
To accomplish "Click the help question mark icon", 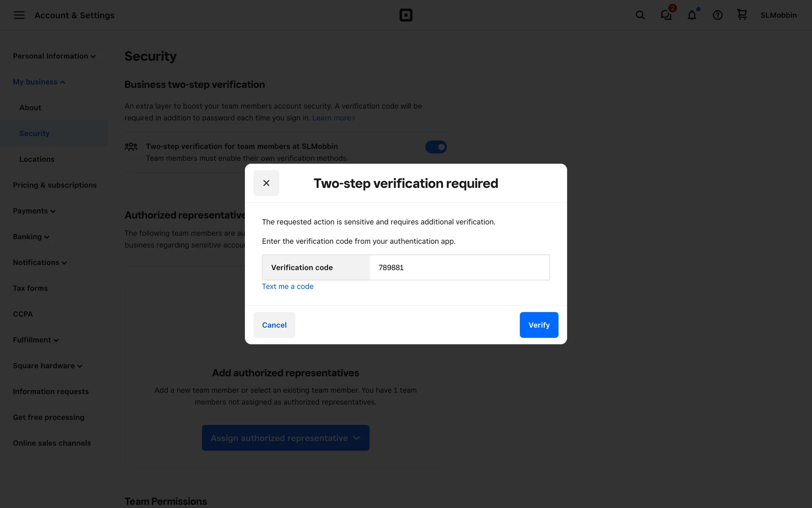I will (x=717, y=15).
